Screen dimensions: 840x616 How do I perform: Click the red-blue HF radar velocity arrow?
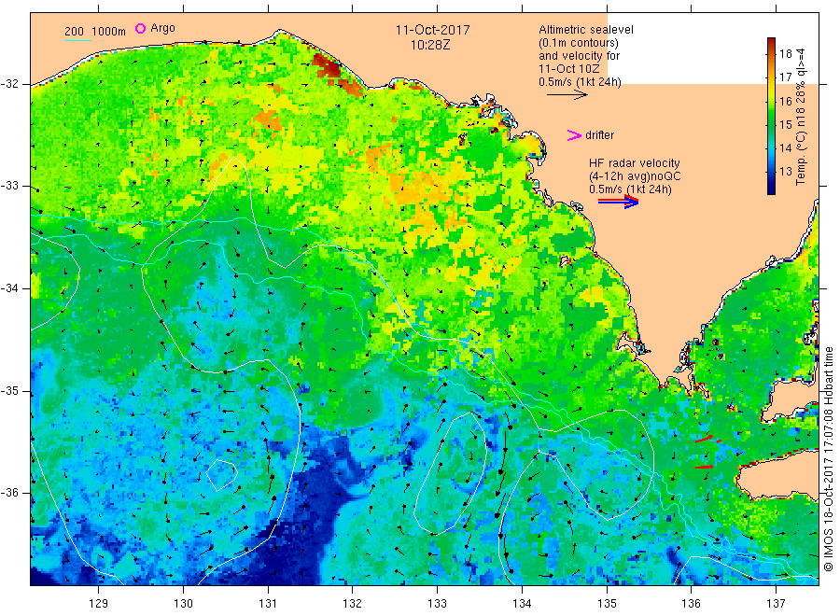tap(618, 202)
